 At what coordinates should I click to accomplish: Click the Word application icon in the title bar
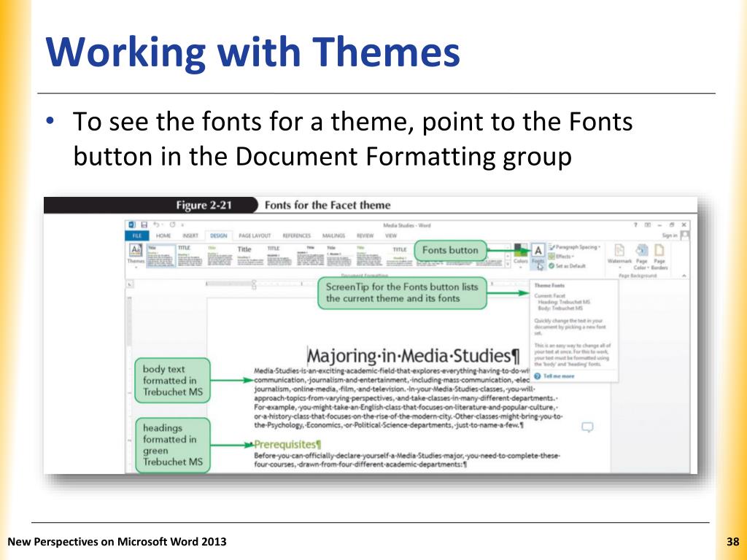pos(132,225)
